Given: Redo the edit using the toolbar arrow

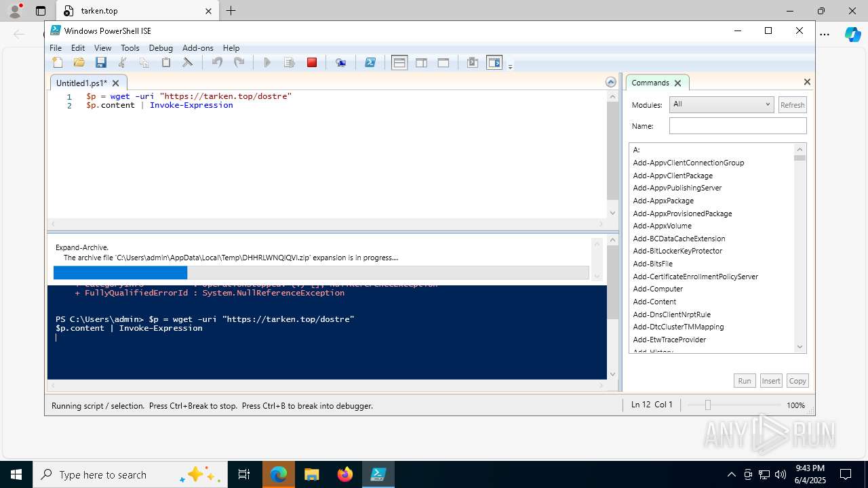Looking at the screenshot, I should (x=239, y=62).
